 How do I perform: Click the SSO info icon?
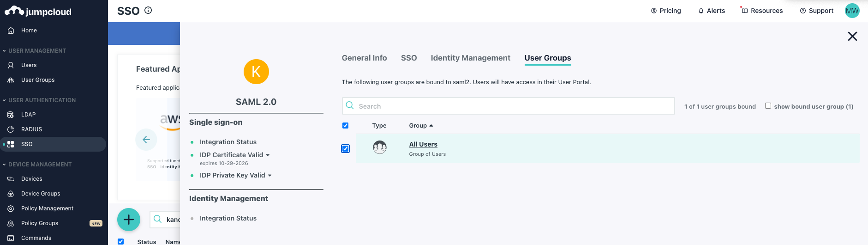[x=148, y=10]
